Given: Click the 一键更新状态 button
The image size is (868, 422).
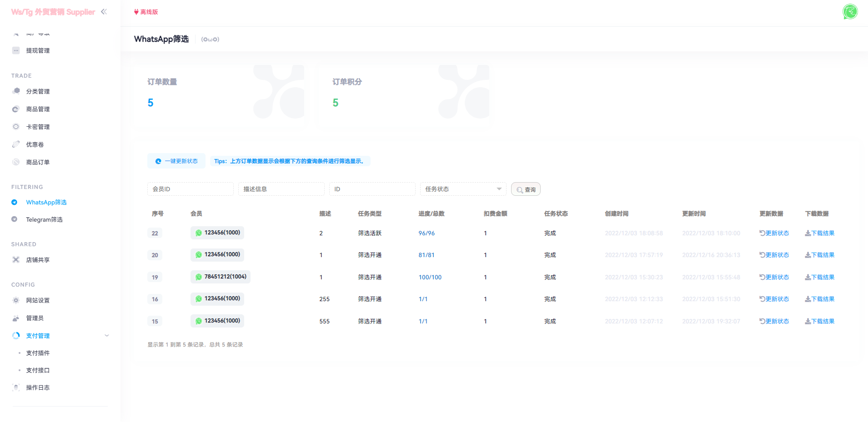Looking at the screenshot, I should tap(176, 161).
